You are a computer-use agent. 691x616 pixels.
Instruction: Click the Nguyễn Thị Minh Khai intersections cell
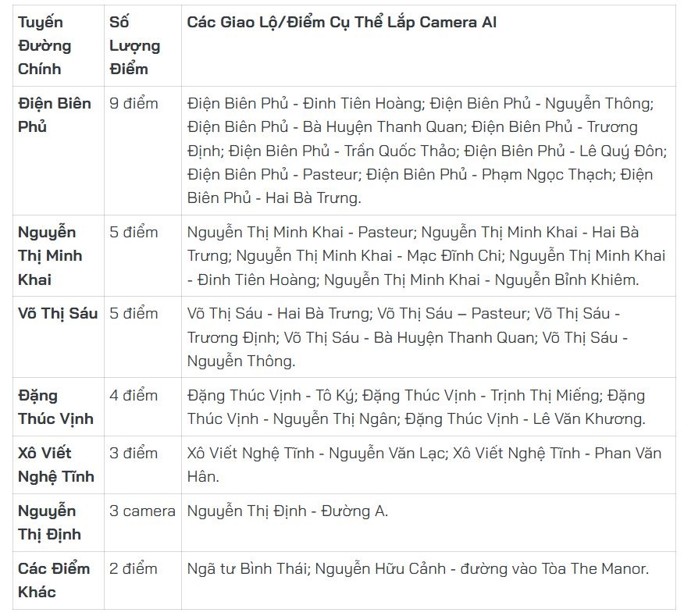point(426,255)
